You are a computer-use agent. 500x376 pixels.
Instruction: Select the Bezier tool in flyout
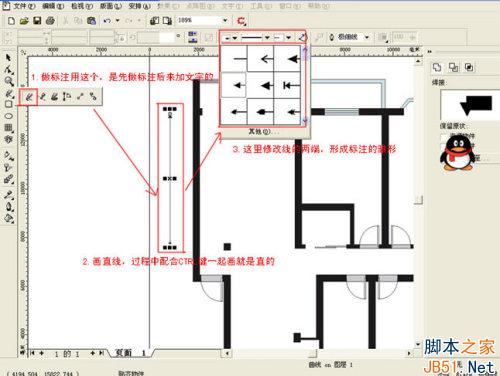point(42,97)
